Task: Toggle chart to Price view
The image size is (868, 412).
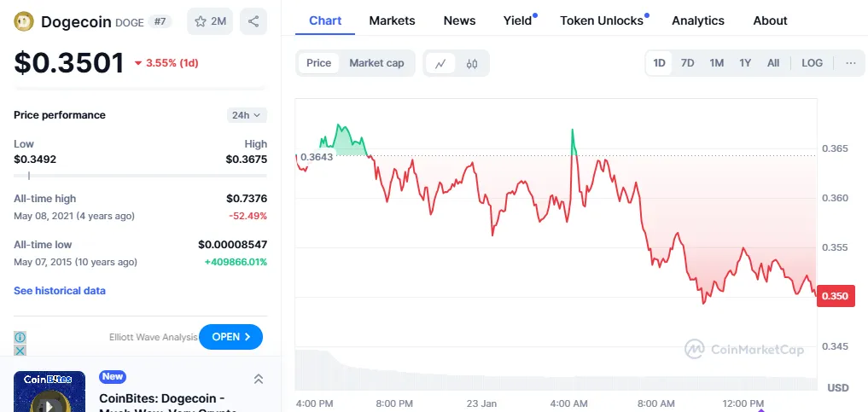Action: (318, 63)
